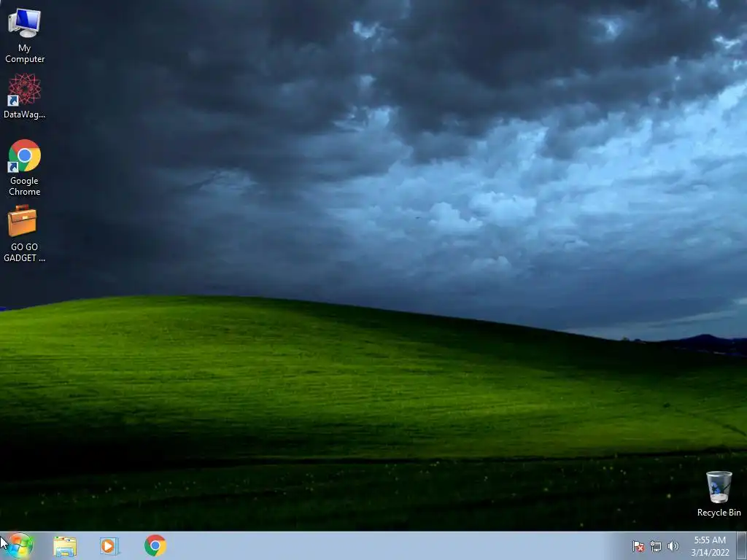
Task: Open Windows Explorer from the taskbar
Action: click(x=65, y=545)
